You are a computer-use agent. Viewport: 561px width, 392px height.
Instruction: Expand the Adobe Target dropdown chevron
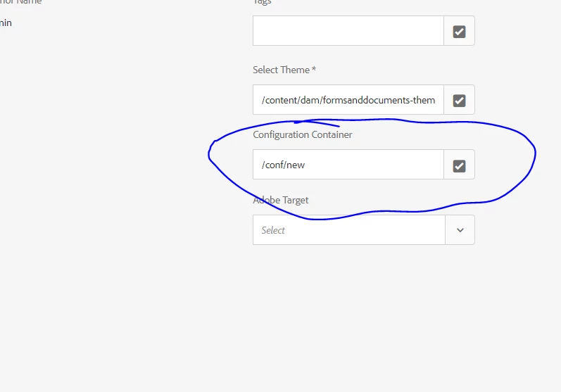click(460, 230)
